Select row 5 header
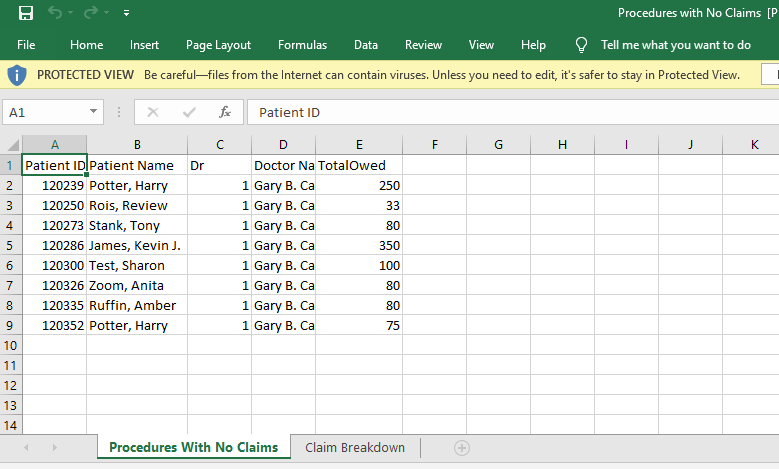The width and height of the screenshot is (779, 469). click(x=10, y=245)
